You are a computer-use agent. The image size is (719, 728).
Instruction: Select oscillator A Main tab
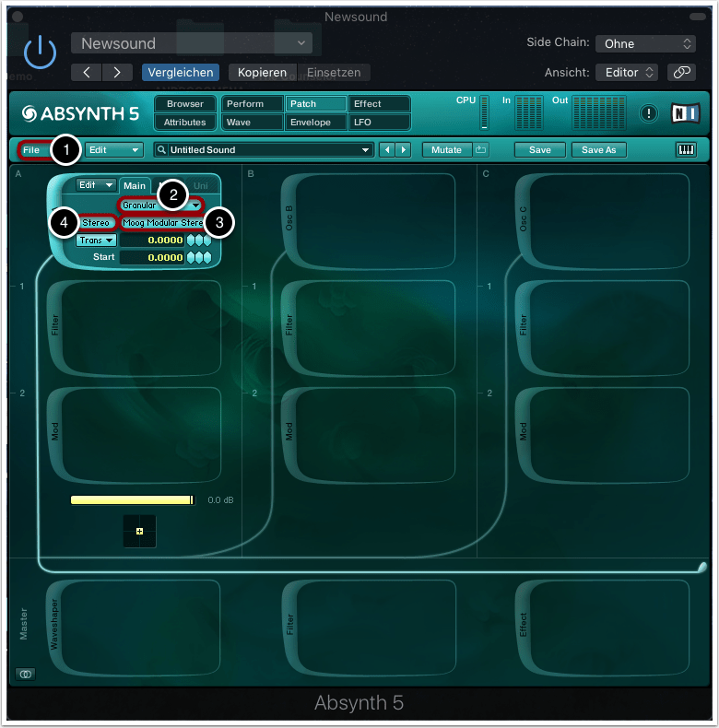pos(135,186)
